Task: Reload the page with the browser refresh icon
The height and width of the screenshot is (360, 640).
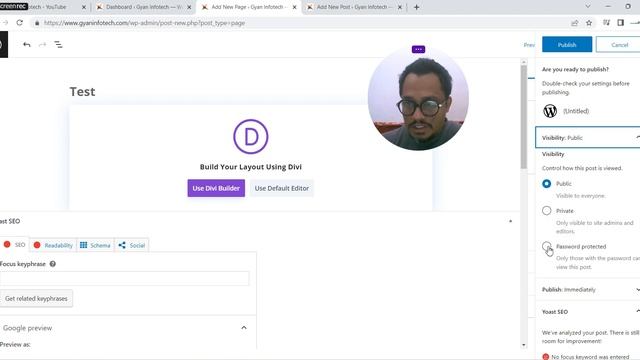Action: 20,23
